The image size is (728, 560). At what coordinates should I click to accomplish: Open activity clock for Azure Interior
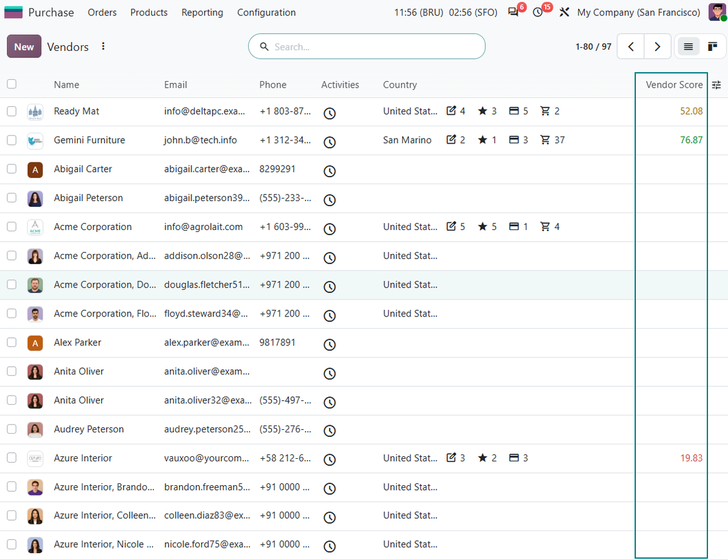click(330, 459)
